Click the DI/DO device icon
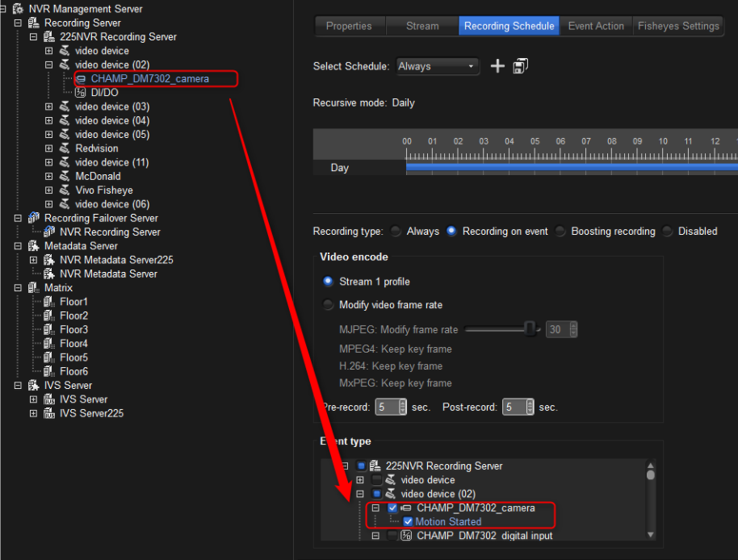738x560 pixels. [81, 93]
